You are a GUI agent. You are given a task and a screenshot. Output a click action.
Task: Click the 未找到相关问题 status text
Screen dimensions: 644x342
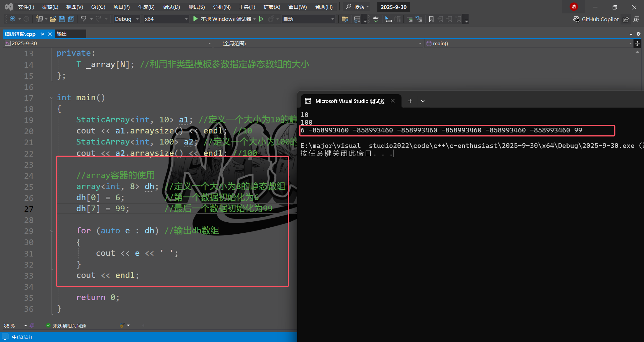pos(69,326)
